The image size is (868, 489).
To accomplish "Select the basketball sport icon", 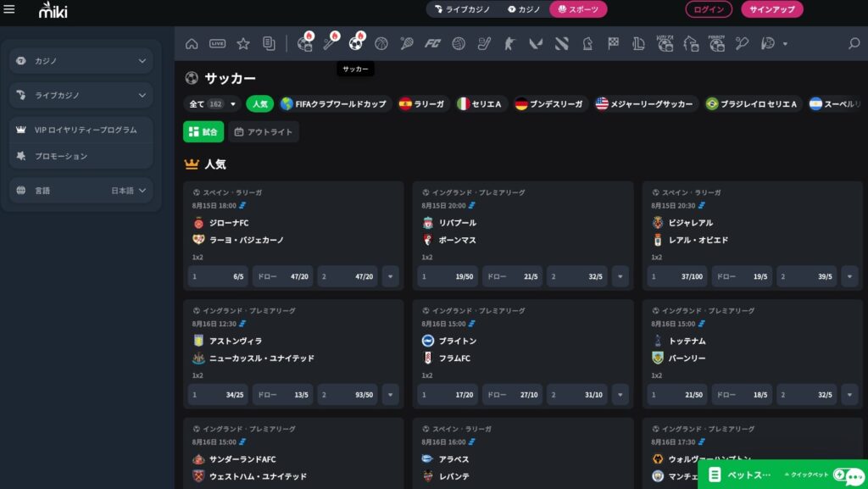I will [x=381, y=43].
